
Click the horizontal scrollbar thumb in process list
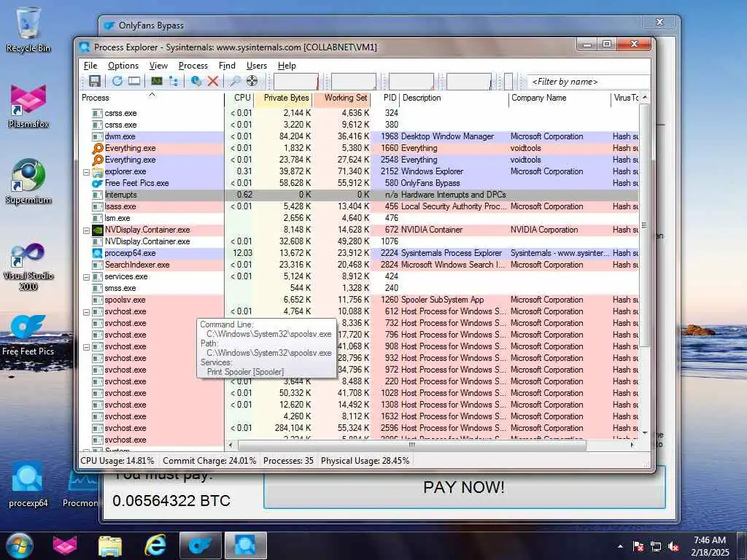point(412,445)
